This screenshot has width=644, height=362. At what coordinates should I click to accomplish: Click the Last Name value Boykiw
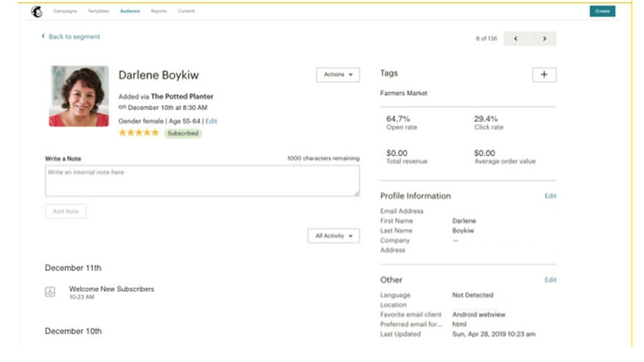(x=463, y=231)
